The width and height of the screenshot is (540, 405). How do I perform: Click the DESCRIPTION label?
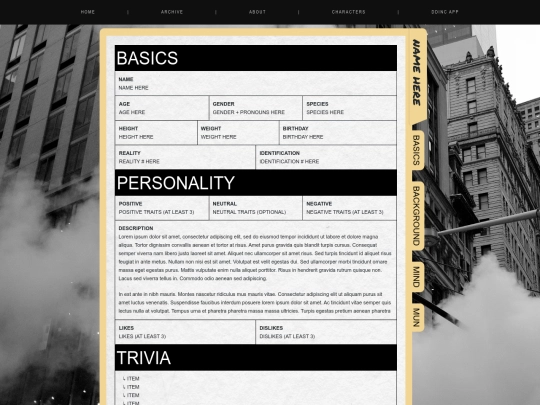[136, 228]
